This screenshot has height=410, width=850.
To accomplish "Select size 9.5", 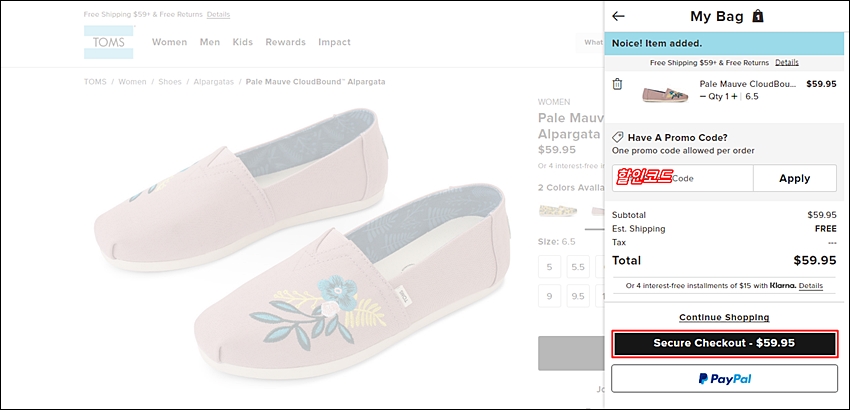I will (578, 296).
